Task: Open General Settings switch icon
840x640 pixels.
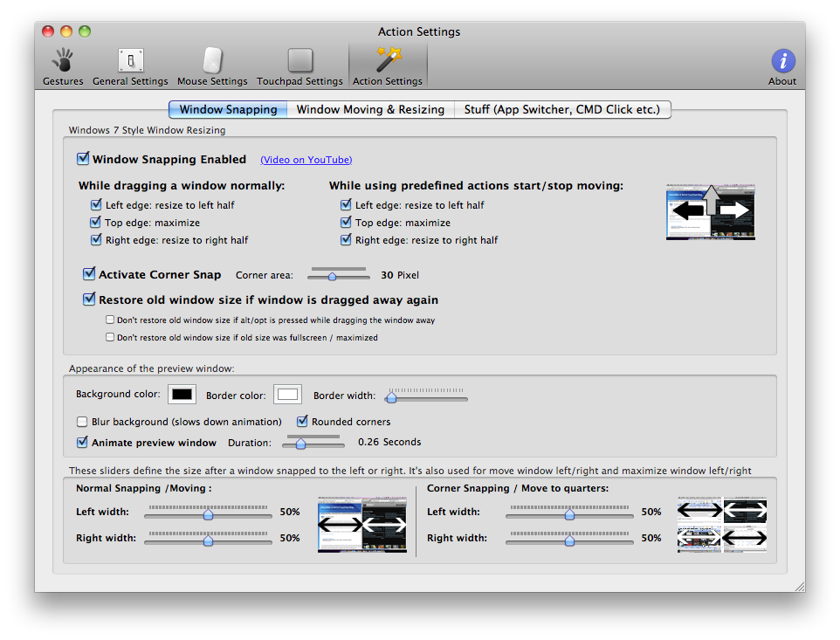Action: pyautogui.click(x=130, y=61)
